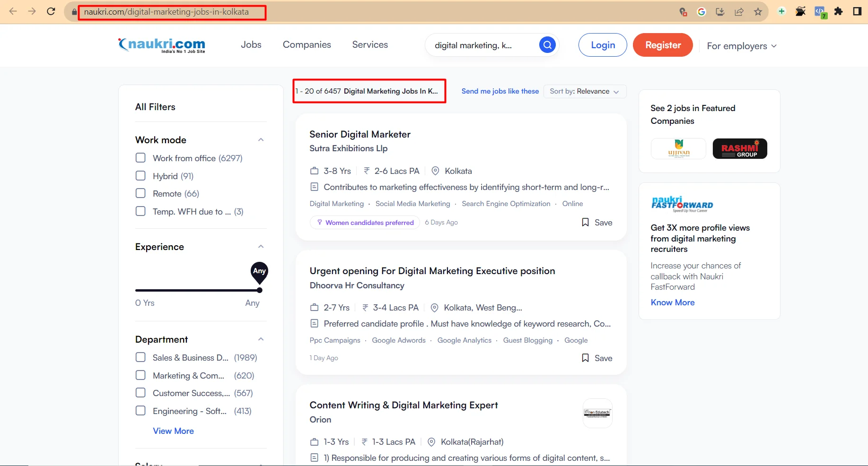Click Know More under FastForward

pyautogui.click(x=673, y=302)
